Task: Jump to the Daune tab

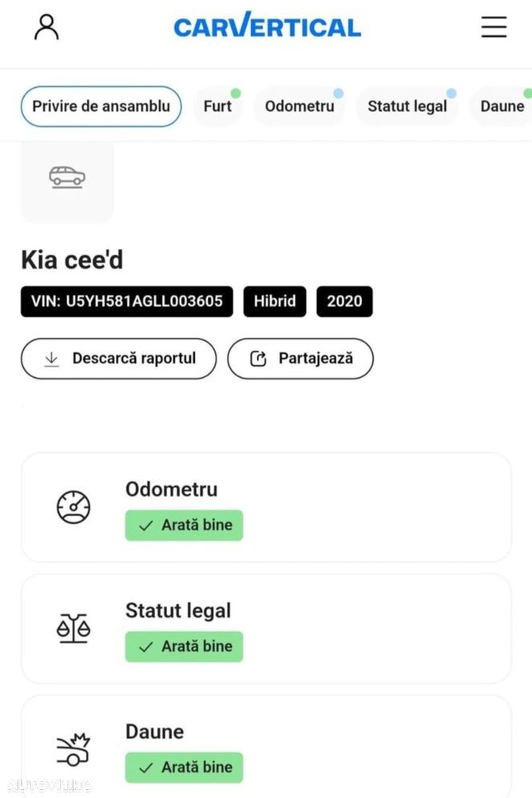Action: click(502, 106)
